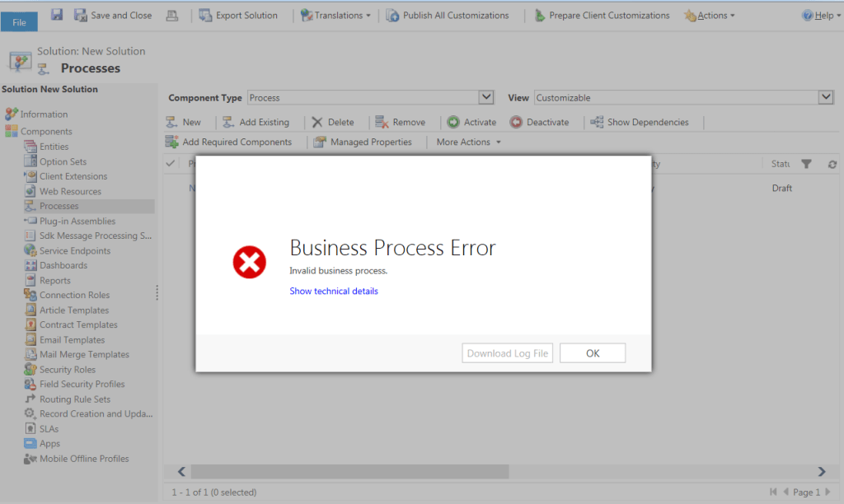Click the filter funnel icon in grid header

click(x=806, y=164)
